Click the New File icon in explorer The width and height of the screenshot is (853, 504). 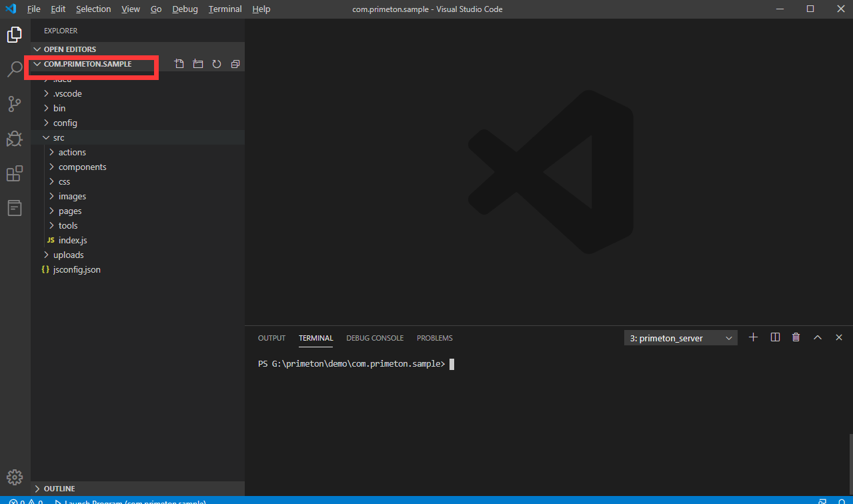coord(179,64)
